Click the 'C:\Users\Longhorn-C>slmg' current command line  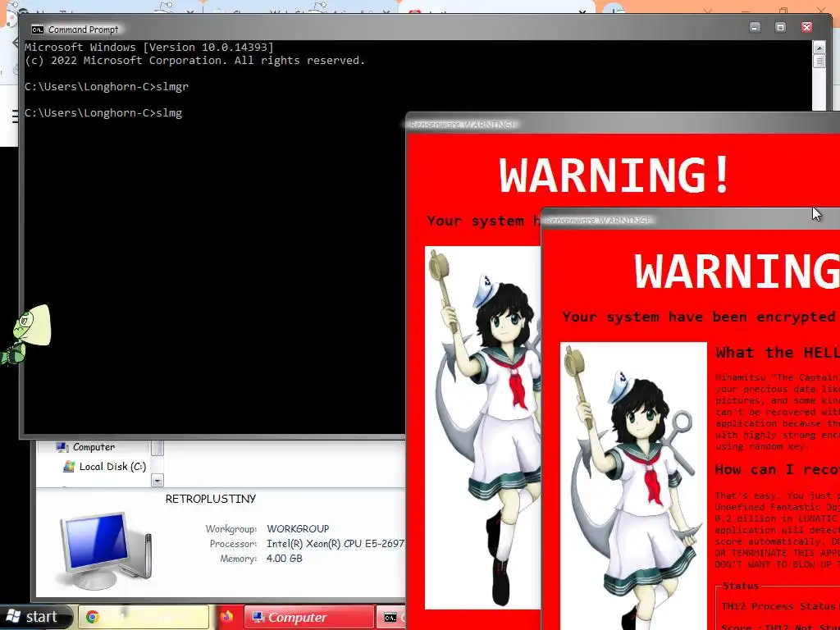[x=103, y=113]
